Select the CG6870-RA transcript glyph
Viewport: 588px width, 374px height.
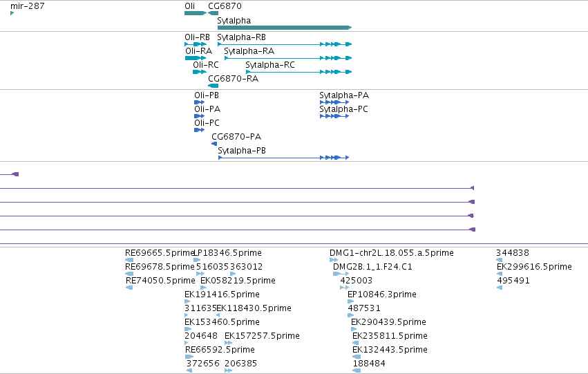[x=213, y=86]
